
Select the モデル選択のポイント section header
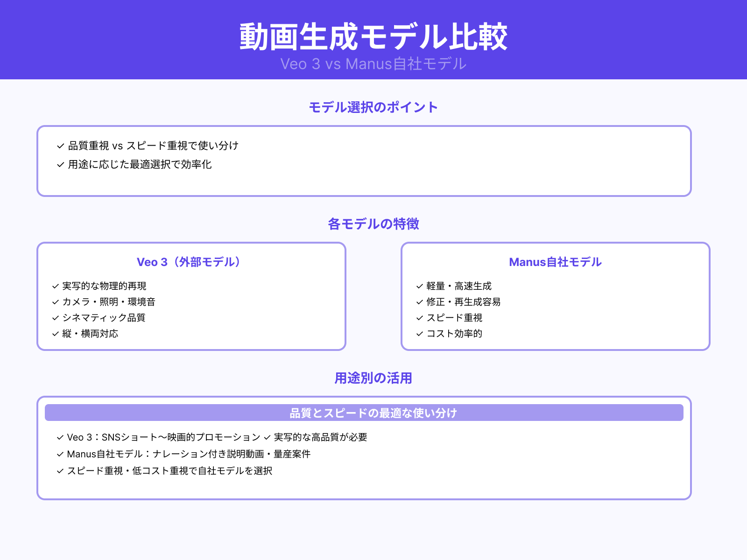[373, 106]
